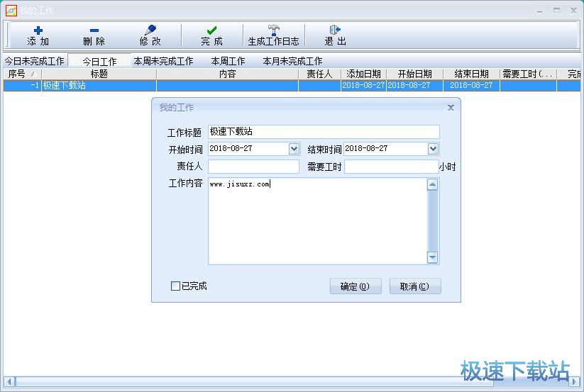
Task: Switch to 本周未完成工作 tab
Action: pos(163,61)
